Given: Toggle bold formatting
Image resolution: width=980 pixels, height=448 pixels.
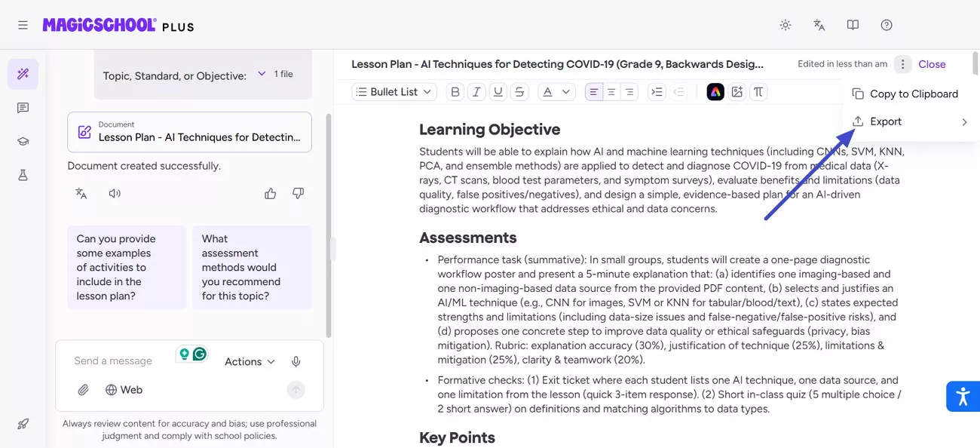Looking at the screenshot, I should pos(455,92).
